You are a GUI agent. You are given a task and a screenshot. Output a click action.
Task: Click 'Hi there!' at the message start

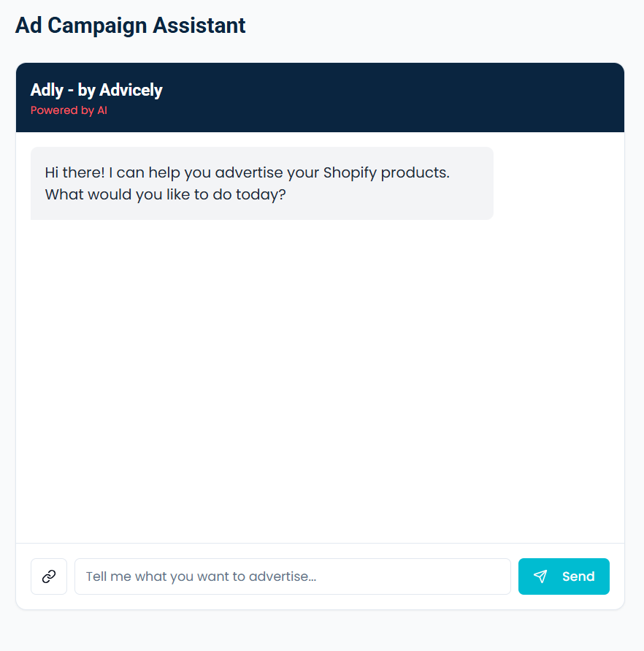pos(74,173)
